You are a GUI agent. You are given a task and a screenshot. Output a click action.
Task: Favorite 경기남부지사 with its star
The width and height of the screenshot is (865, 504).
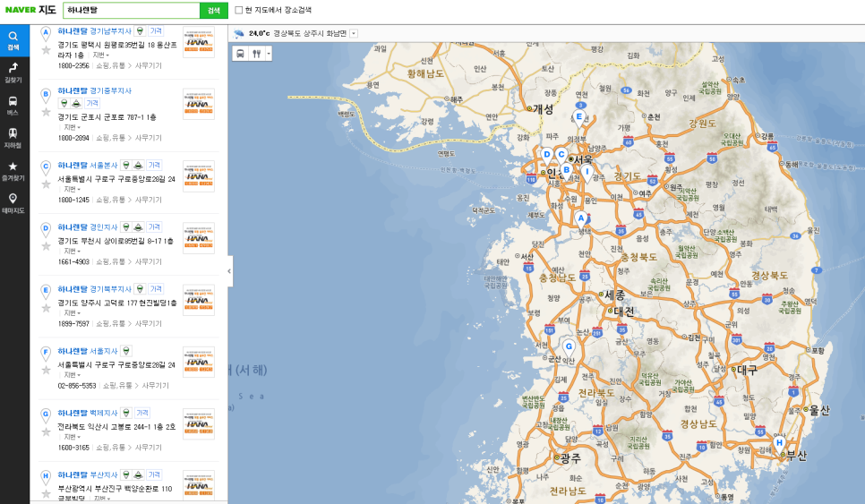pos(47,50)
